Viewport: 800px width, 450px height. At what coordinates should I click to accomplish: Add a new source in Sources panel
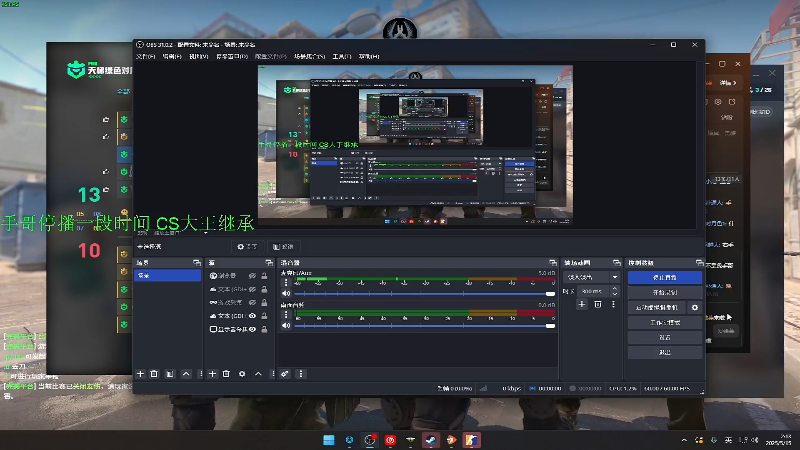[212, 374]
